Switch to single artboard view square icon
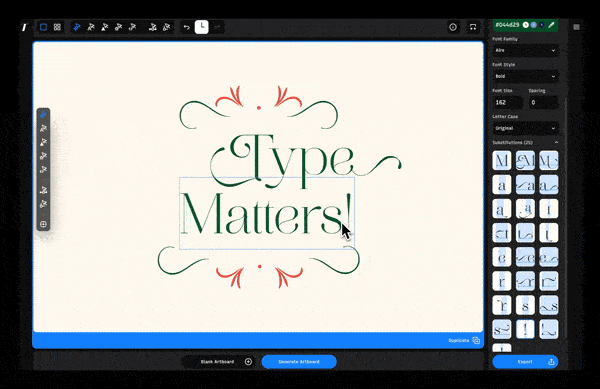600x389 pixels. pyautogui.click(x=43, y=27)
